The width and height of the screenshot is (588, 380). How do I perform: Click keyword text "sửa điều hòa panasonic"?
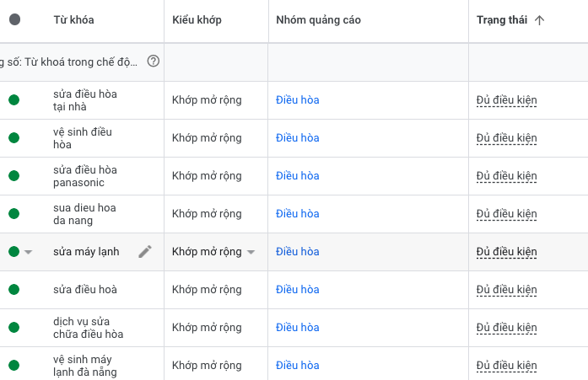click(x=85, y=176)
